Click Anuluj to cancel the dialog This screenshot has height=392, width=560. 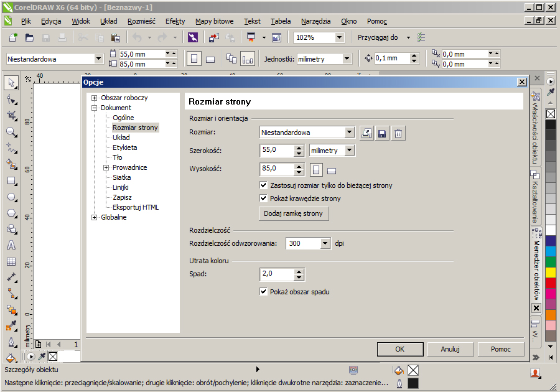tap(450, 349)
